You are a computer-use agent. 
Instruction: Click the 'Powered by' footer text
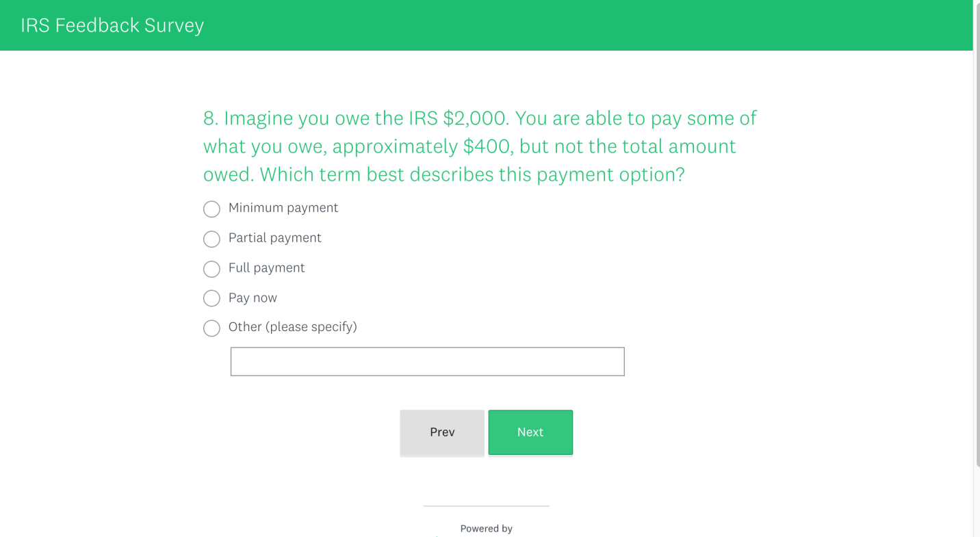(486, 529)
